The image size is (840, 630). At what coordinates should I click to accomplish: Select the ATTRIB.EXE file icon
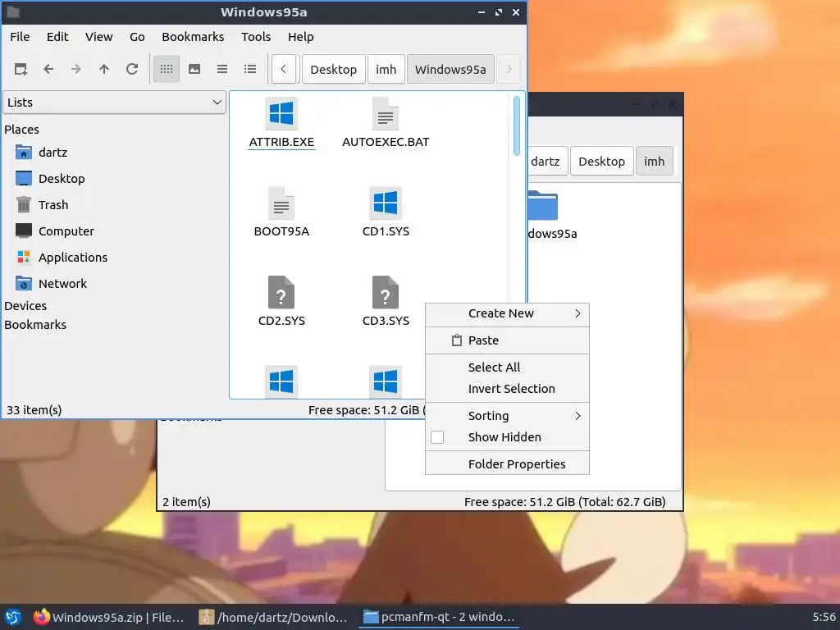281,113
